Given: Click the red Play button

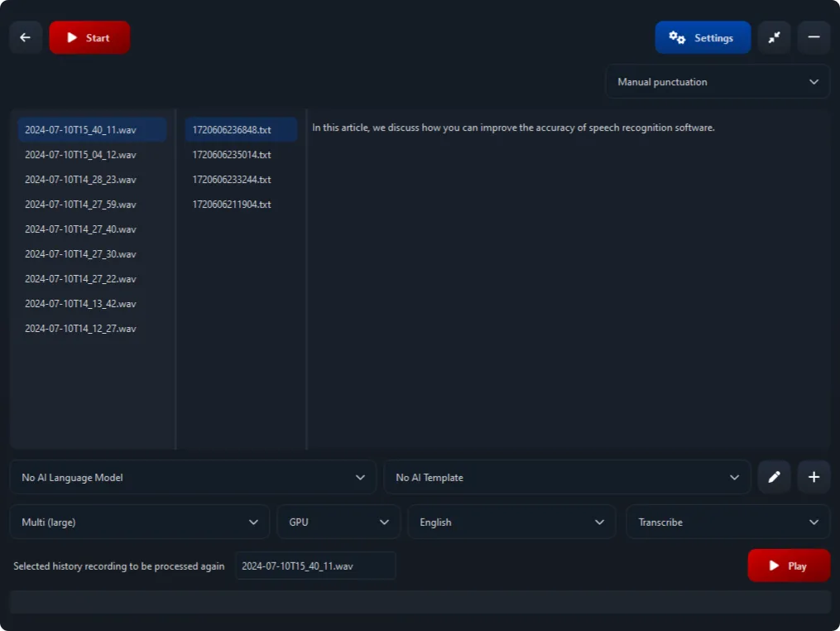Looking at the screenshot, I should tap(789, 566).
